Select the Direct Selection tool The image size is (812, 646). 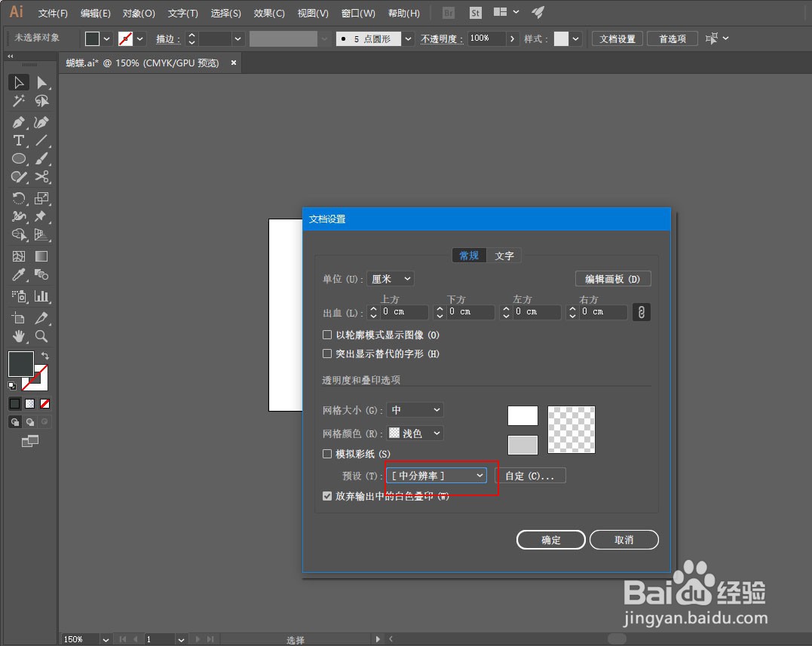point(41,83)
